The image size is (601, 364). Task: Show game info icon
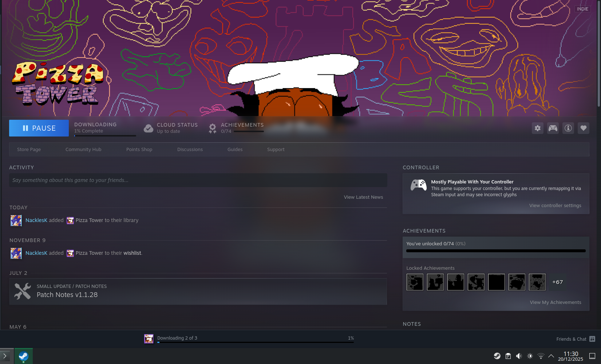[x=568, y=128]
